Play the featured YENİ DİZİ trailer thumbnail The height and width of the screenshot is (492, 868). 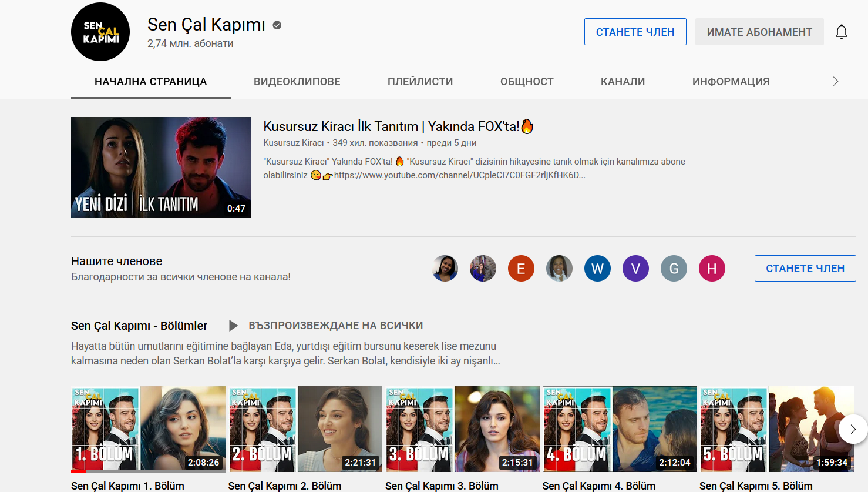tap(161, 168)
